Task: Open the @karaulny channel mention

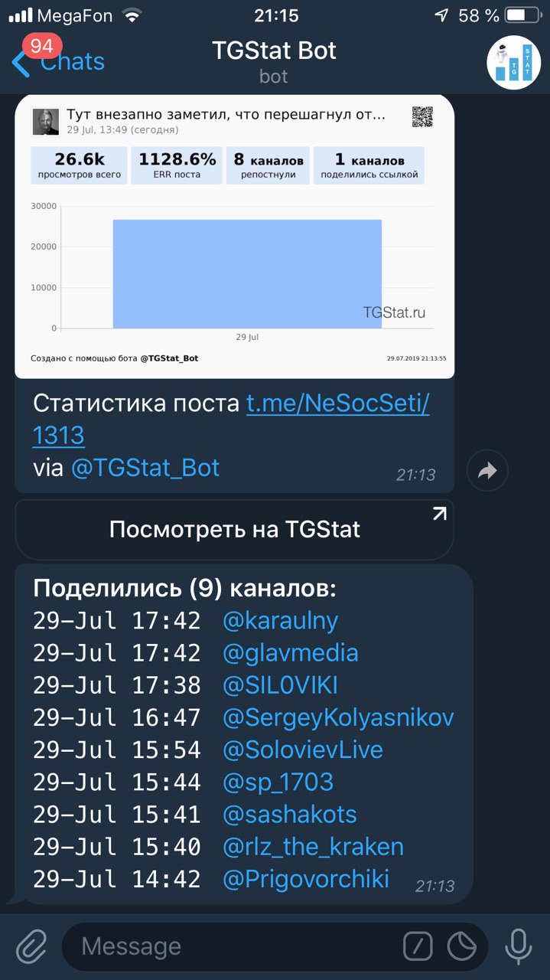Action: 280,621
